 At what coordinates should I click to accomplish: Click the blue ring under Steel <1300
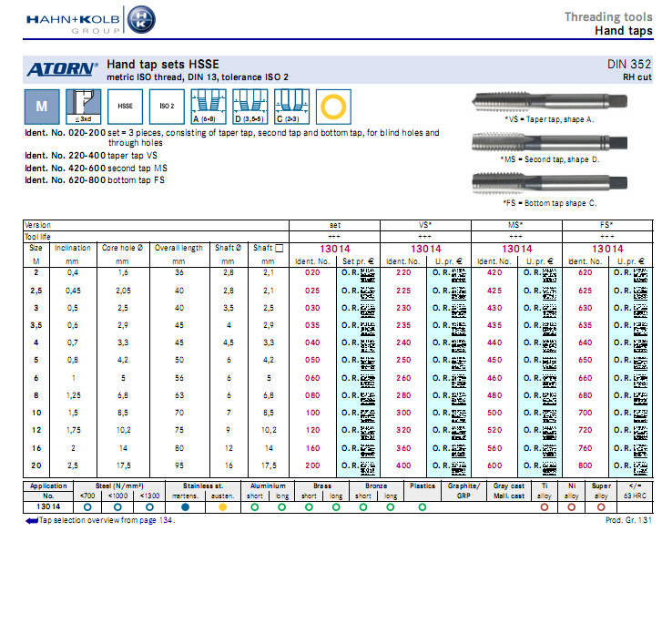[149, 507]
